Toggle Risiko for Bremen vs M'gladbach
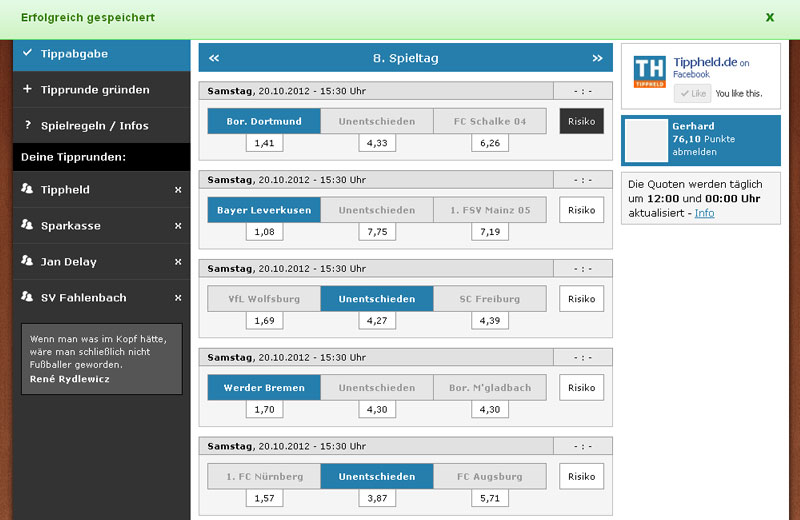This screenshot has height=520, width=800. (582, 387)
